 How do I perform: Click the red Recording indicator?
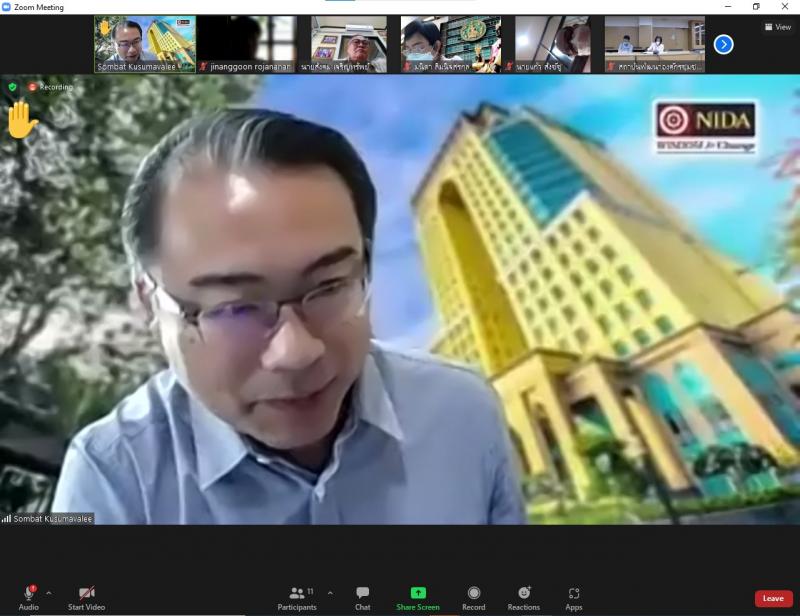pos(51,87)
